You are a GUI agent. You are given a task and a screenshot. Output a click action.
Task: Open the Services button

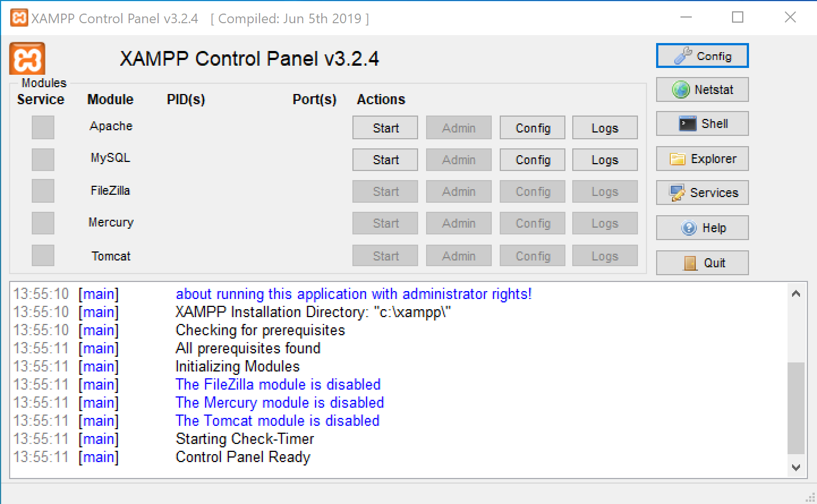coord(702,193)
